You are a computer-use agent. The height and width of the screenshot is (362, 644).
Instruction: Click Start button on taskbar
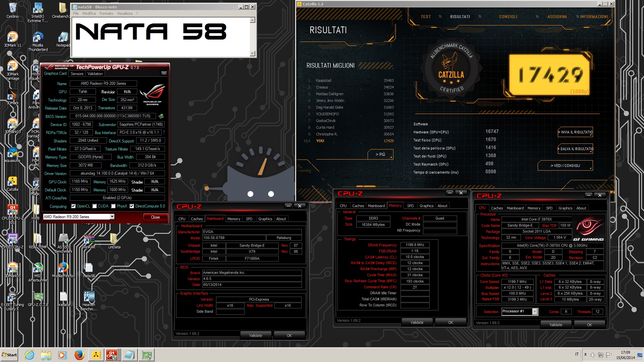coord(9,355)
